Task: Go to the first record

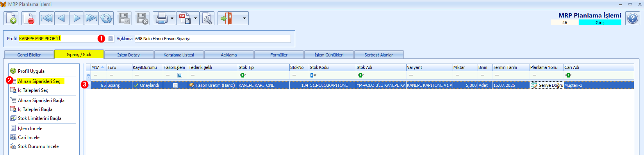Action: (47, 18)
